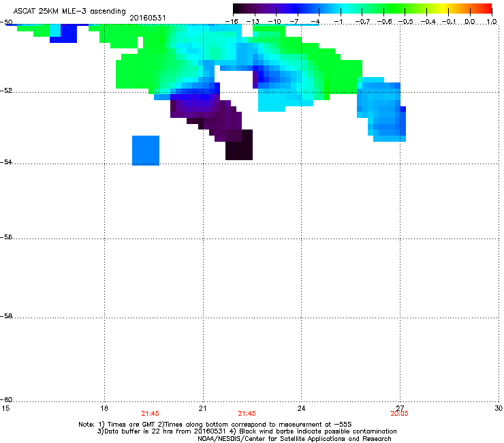
Task: Click the red 20:05 time label
Action: click(x=399, y=414)
